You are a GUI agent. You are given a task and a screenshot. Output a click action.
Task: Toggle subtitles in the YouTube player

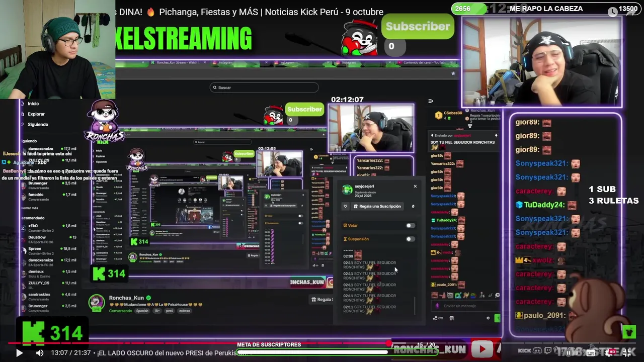coord(590,353)
